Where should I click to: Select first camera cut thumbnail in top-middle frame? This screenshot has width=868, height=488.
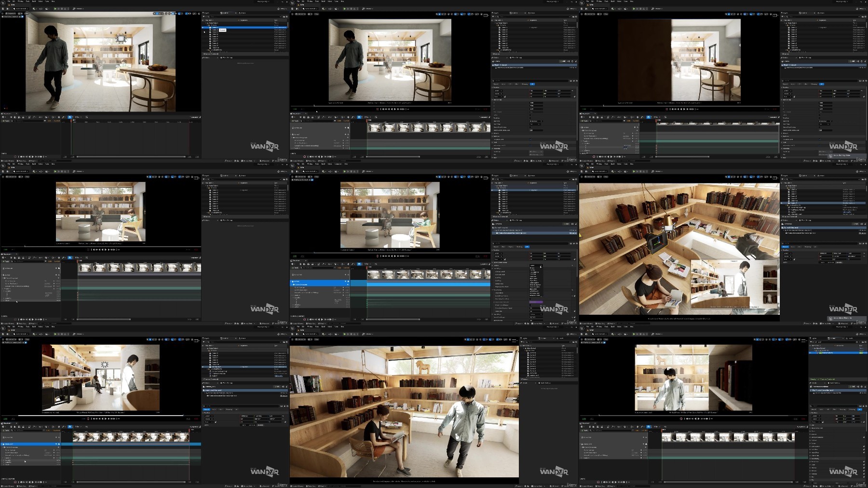[375, 127]
